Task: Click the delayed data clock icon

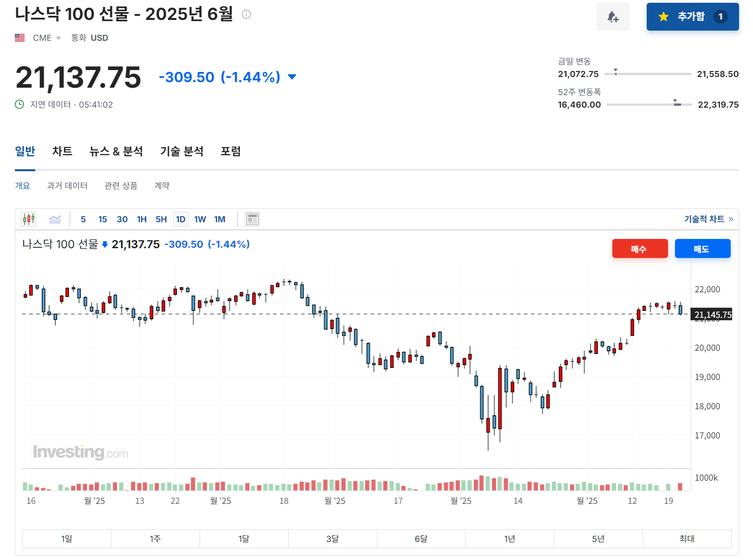Action: (x=19, y=105)
